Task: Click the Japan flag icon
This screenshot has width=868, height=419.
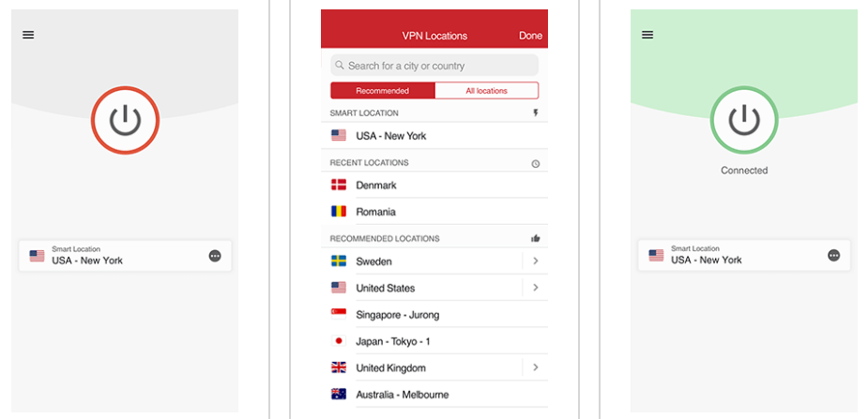Action: 339,341
